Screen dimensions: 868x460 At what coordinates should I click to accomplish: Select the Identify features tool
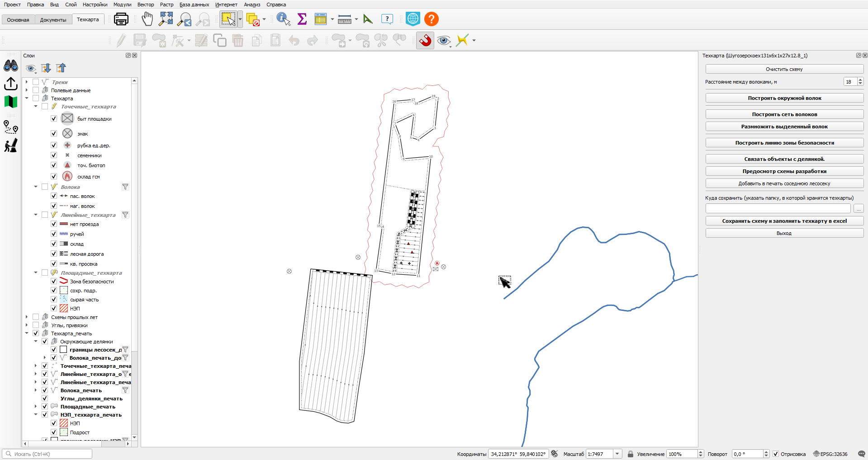tap(283, 19)
